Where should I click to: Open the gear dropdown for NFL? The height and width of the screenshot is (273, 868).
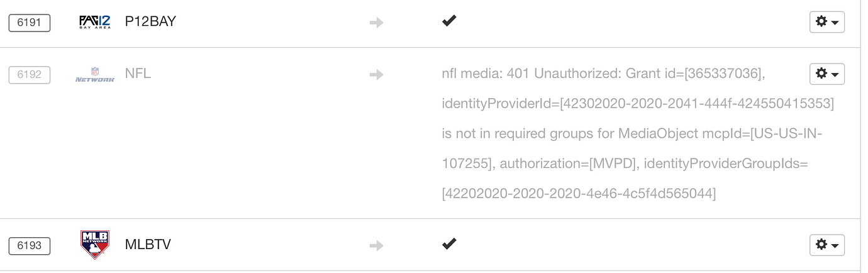pyautogui.click(x=827, y=74)
